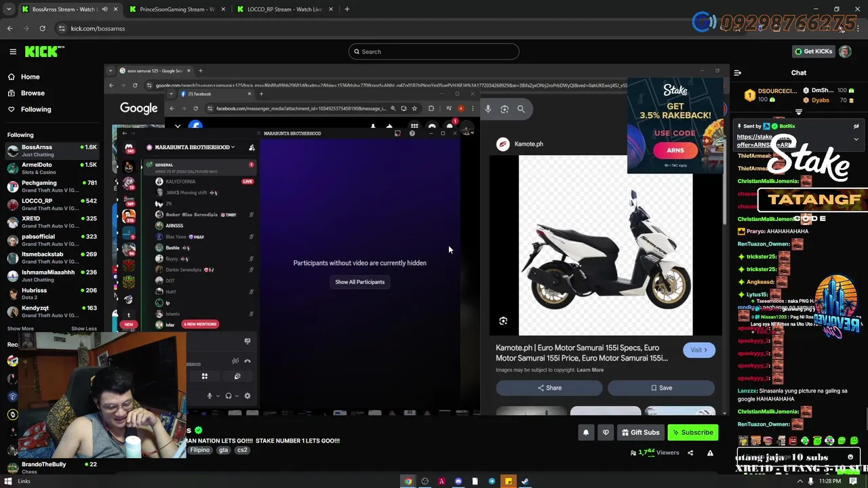Disconnect from Discord voice call
The height and width of the screenshot is (488, 868).
(x=248, y=361)
